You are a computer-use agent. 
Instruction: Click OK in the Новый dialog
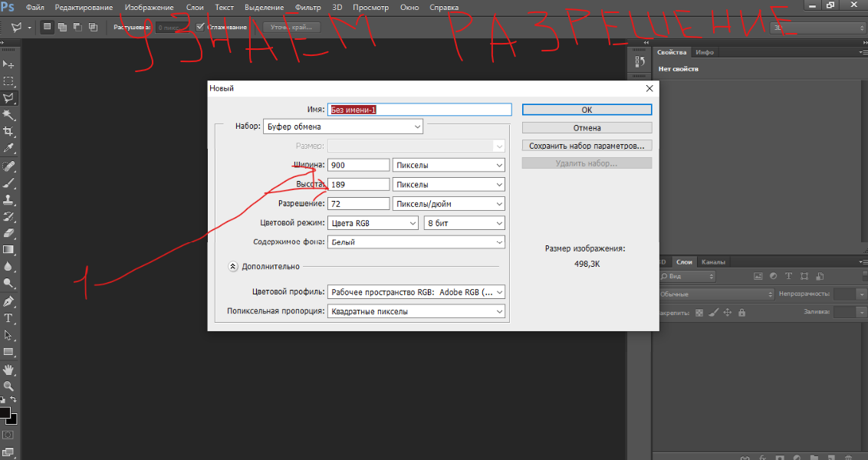click(x=587, y=110)
